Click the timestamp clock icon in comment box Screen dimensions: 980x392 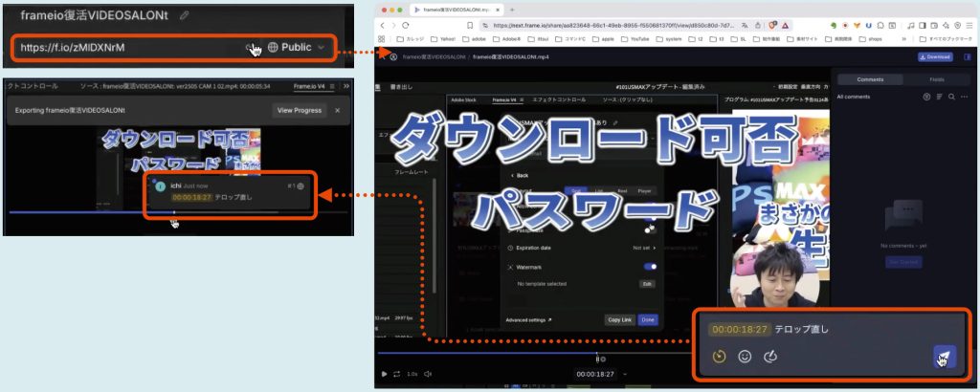pos(719,358)
